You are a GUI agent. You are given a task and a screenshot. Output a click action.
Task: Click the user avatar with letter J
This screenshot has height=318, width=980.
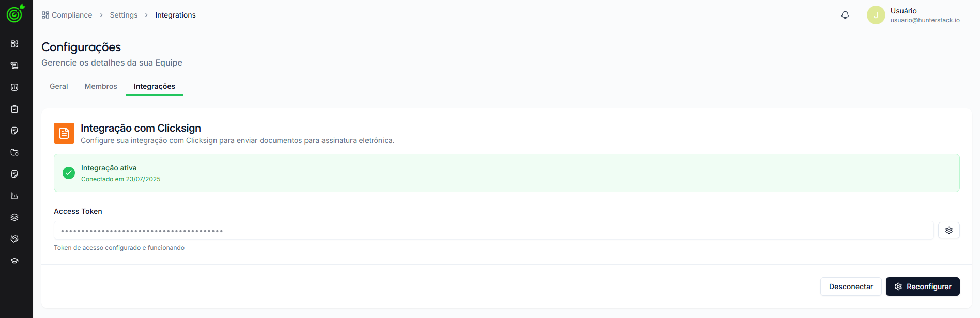(x=876, y=15)
